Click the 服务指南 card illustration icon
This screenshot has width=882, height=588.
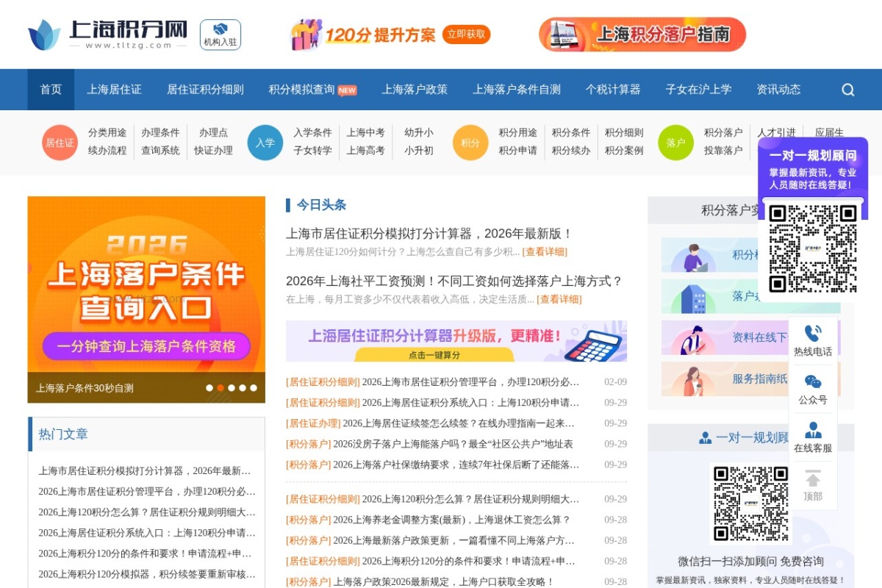pyautogui.click(x=692, y=381)
